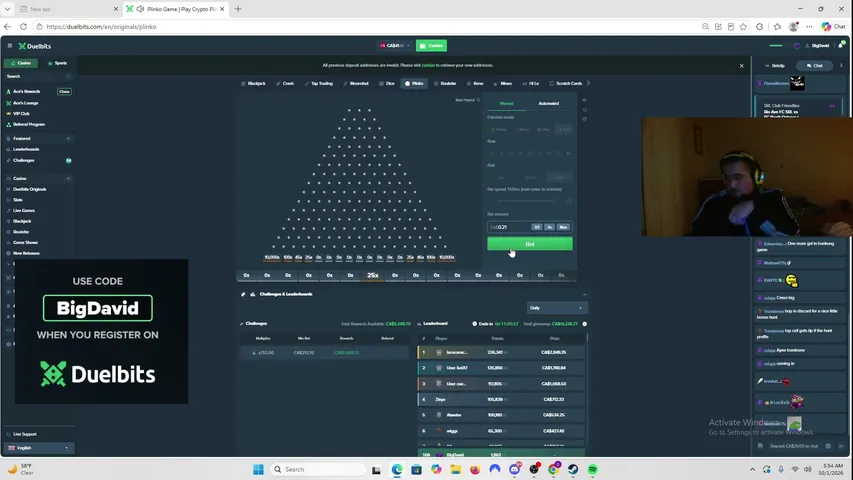Open the Roulette game tab
This screenshot has height=480, width=853.
pos(445,83)
